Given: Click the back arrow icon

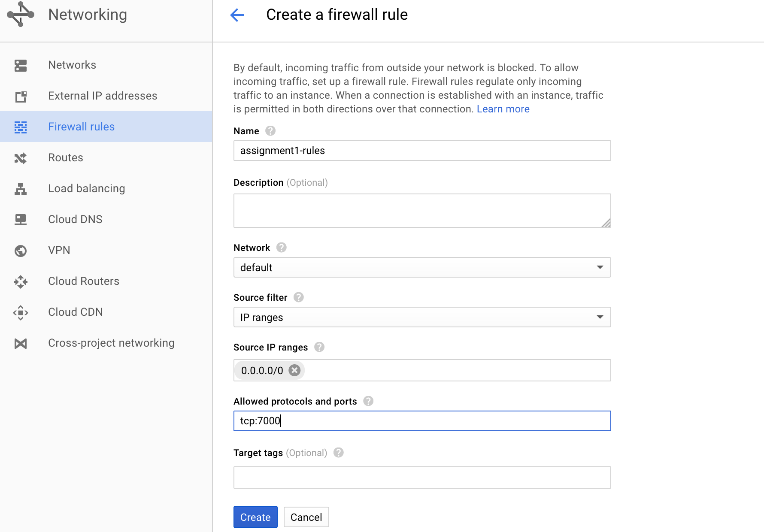Looking at the screenshot, I should click(237, 15).
